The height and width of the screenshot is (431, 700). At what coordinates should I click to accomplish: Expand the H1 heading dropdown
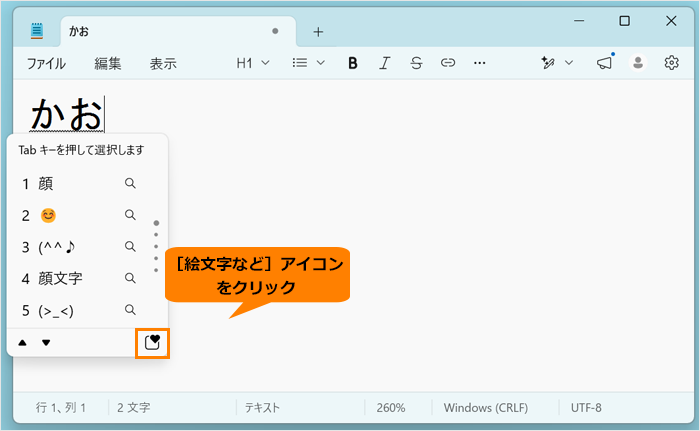point(253,63)
